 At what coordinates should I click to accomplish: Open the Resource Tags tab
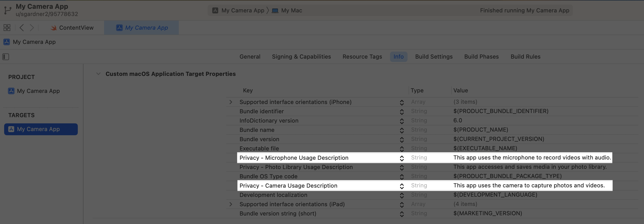pyautogui.click(x=362, y=57)
